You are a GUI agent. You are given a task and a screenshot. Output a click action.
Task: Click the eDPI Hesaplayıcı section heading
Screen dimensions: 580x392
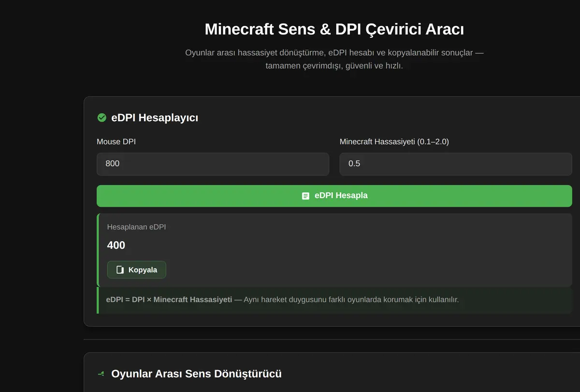coord(155,117)
